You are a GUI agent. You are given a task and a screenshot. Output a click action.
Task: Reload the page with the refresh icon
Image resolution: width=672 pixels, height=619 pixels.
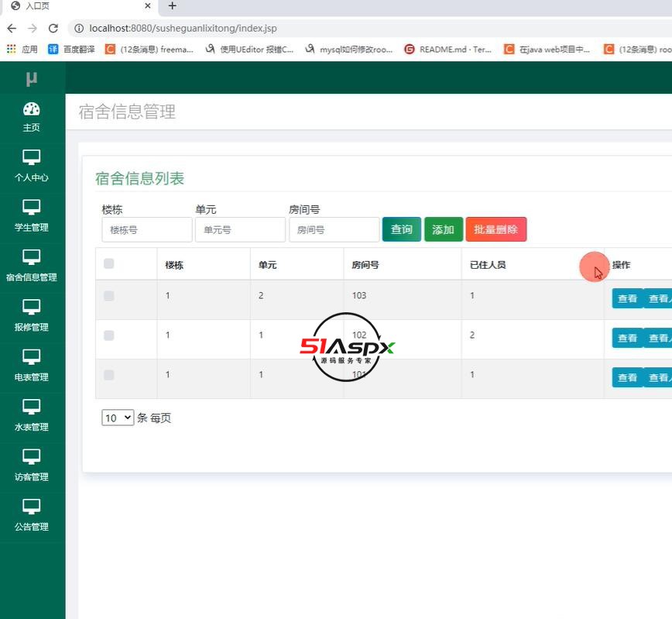(53, 29)
